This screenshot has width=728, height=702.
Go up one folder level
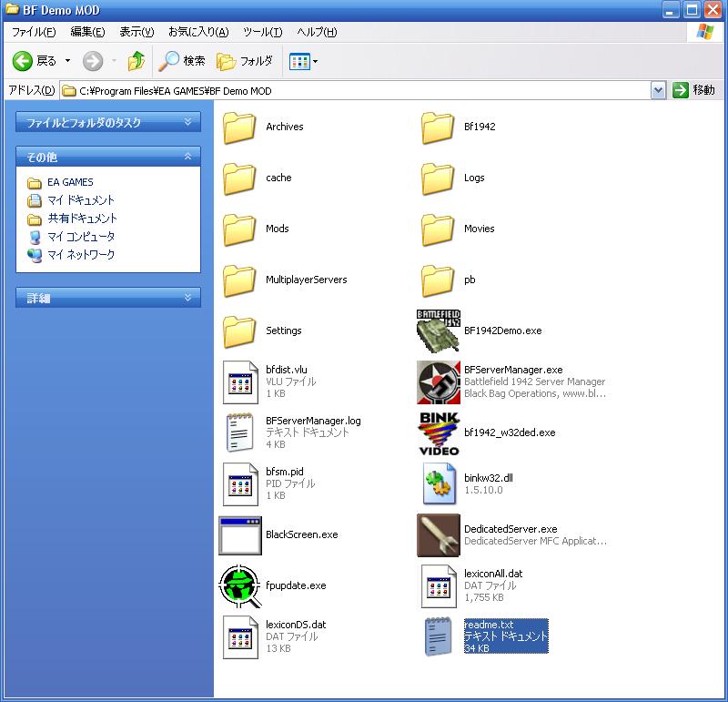tap(136, 61)
